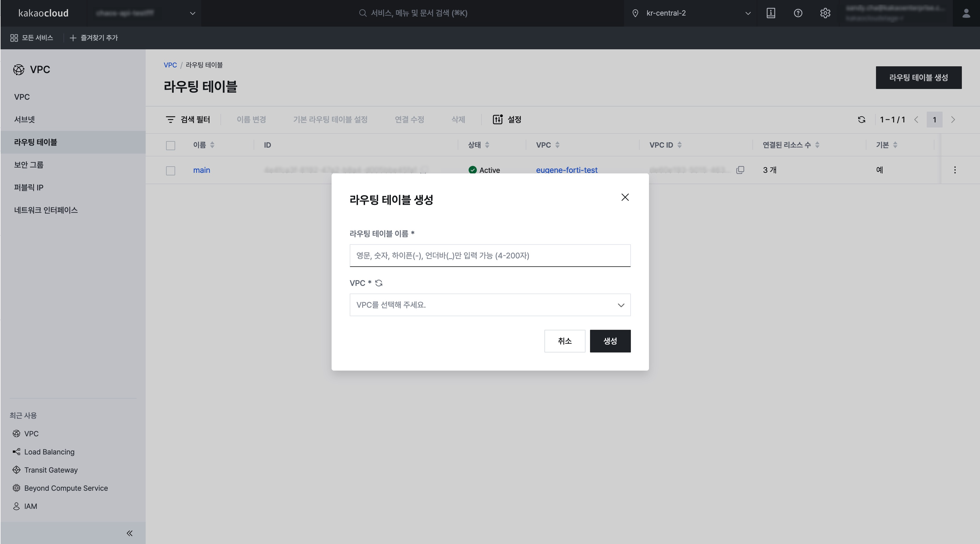Viewport: 980px width, 544px height.
Task: Click the 설정 table settings icon
Action: pos(498,120)
